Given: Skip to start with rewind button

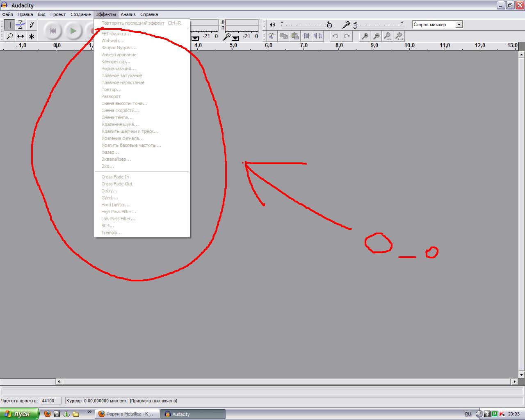Looking at the screenshot, I should 53,31.
